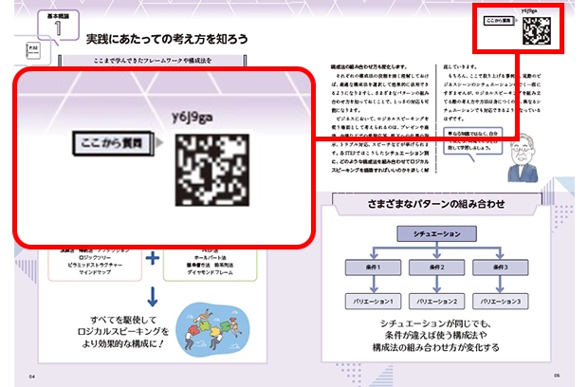Viewport: 588px width, 387px height.
Task: Click the line すべてを駆使して
Action: pos(123,320)
